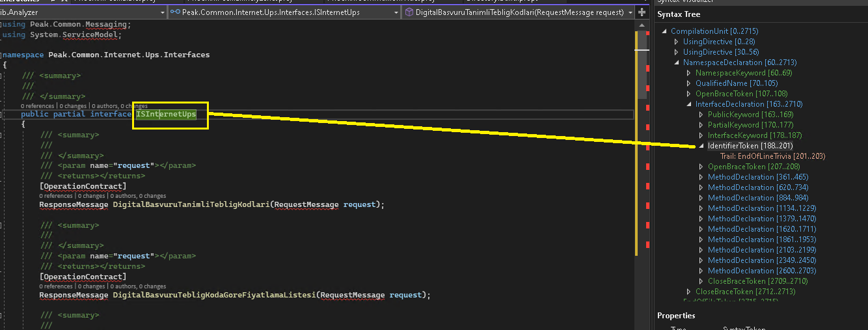Select the OpenBraceToken [207..208) tree row
Viewport: 868px width, 330px height.
tap(755, 167)
